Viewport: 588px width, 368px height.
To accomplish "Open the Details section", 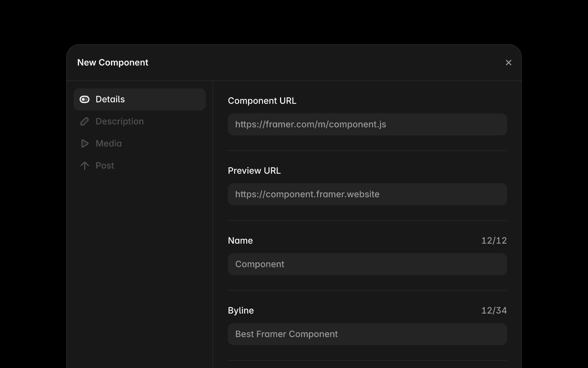I will (140, 99).
